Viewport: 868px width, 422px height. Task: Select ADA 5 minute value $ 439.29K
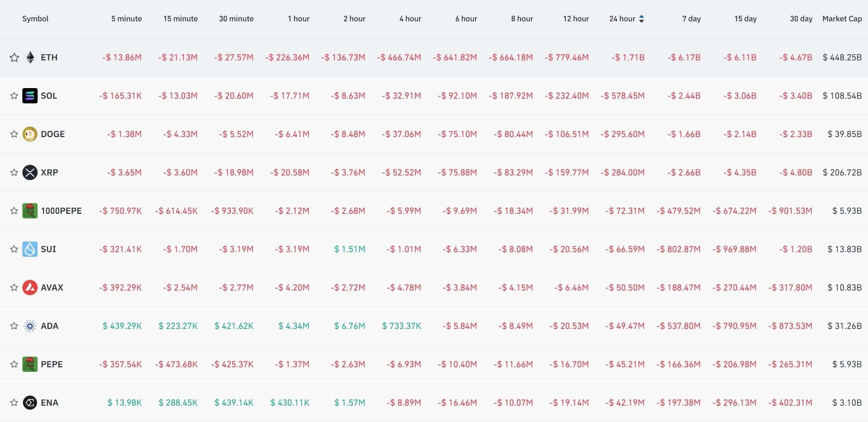pyautogui.click(x=122, y=326)
